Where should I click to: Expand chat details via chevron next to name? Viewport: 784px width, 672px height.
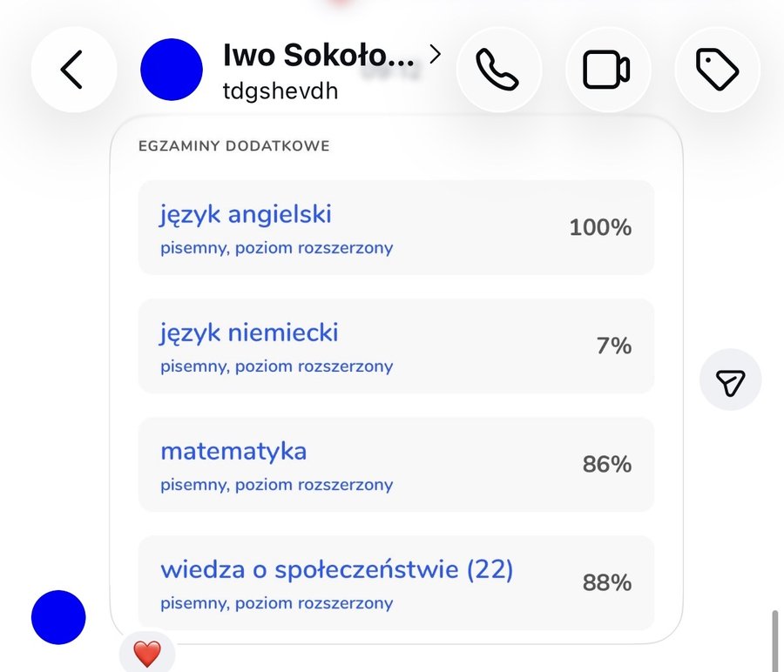click(x=435, y=55)
